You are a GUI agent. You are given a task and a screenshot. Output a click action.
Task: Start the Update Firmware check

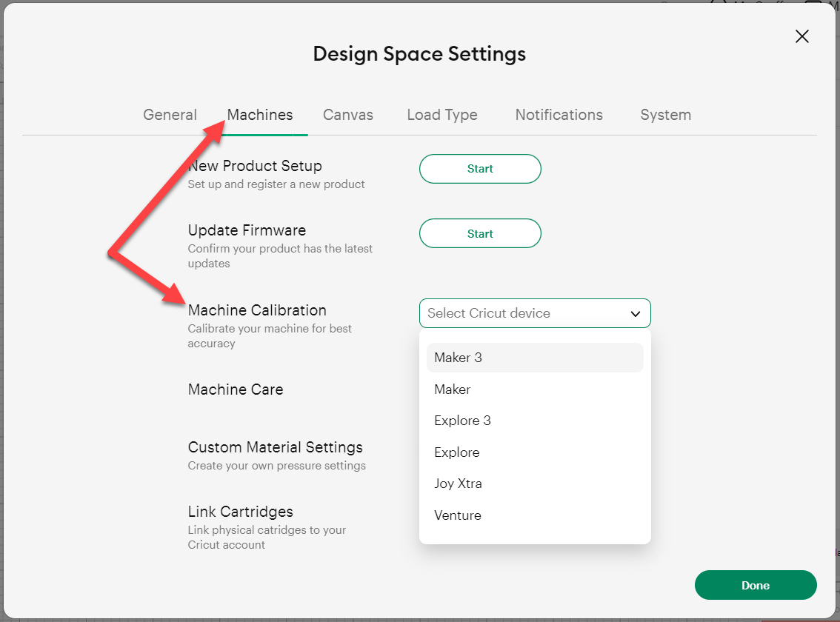[x=480, y=233]
